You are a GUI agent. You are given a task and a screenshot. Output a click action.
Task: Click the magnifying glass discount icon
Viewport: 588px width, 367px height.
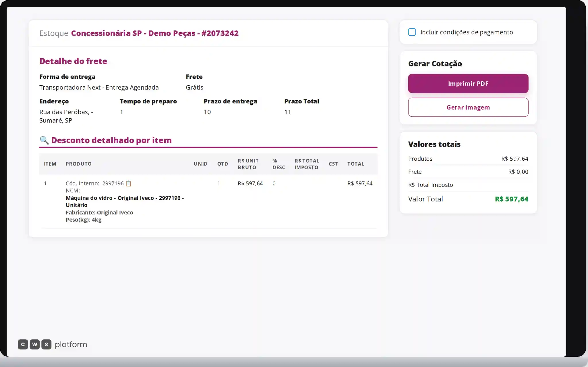(x=44, y=140)
